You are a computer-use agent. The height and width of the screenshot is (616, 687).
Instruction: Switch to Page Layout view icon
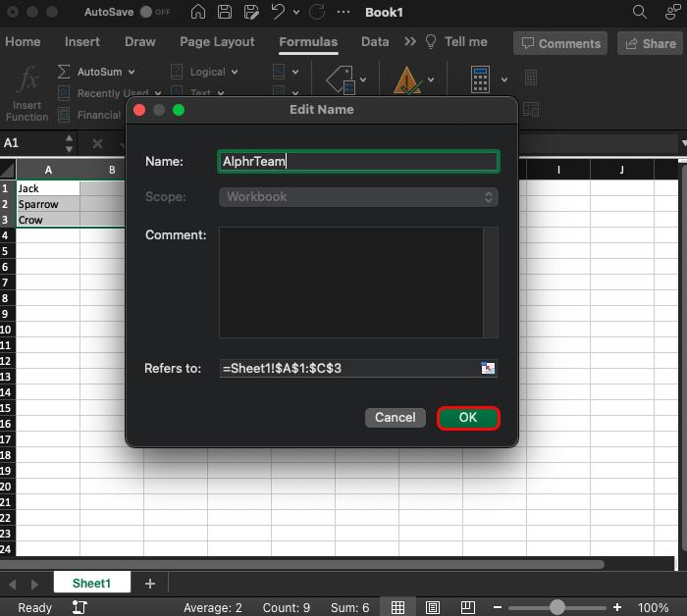pos(433,607)
